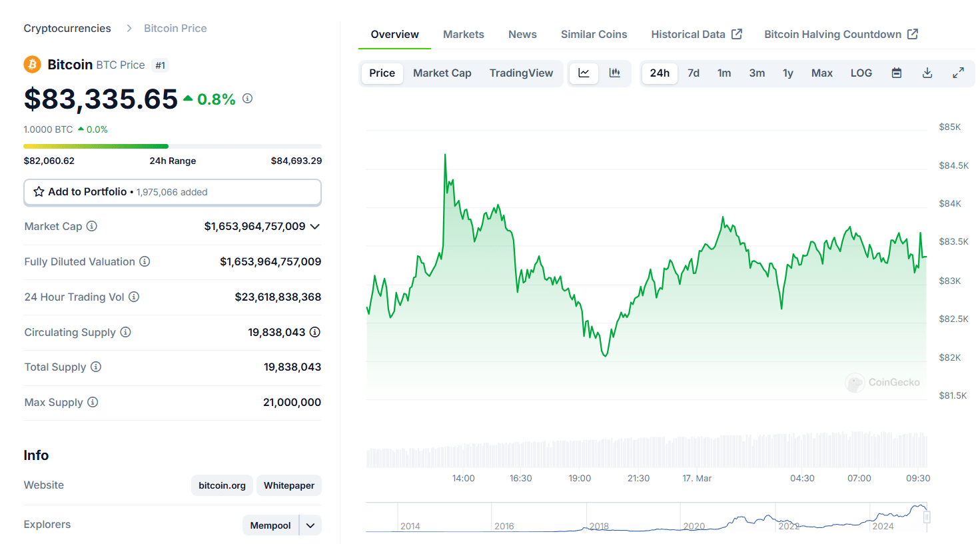Click the Bitcoin logo icon
The width and height of the screenshot is (980, 544).
[x=32, y=65]
